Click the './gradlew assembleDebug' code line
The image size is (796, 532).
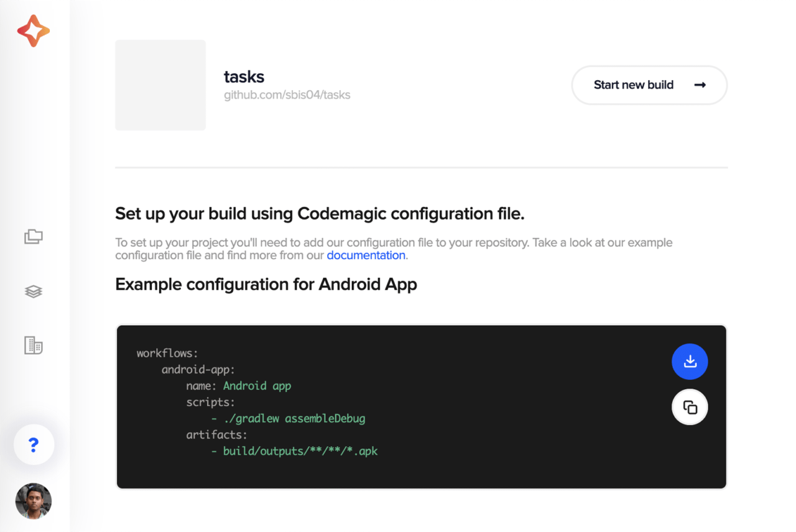click(x=288, y=418)
